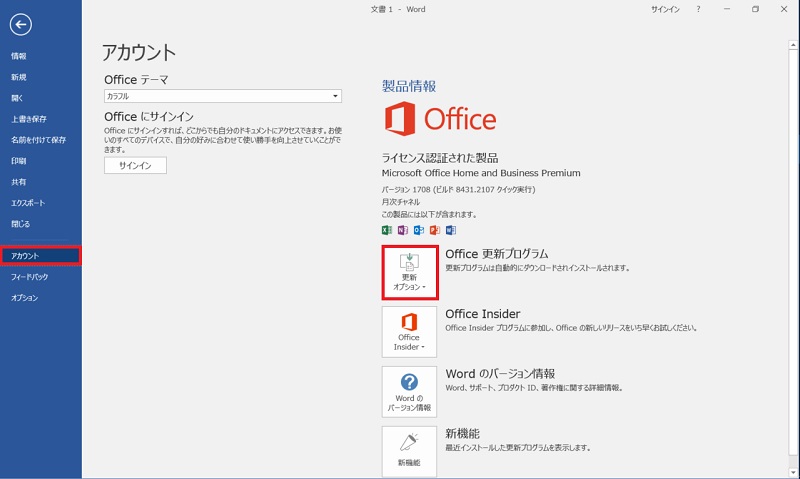This screenshot has height=479, width=800.
Task: Click the Word のバージョン情報 button
Action: coord(409,392)
